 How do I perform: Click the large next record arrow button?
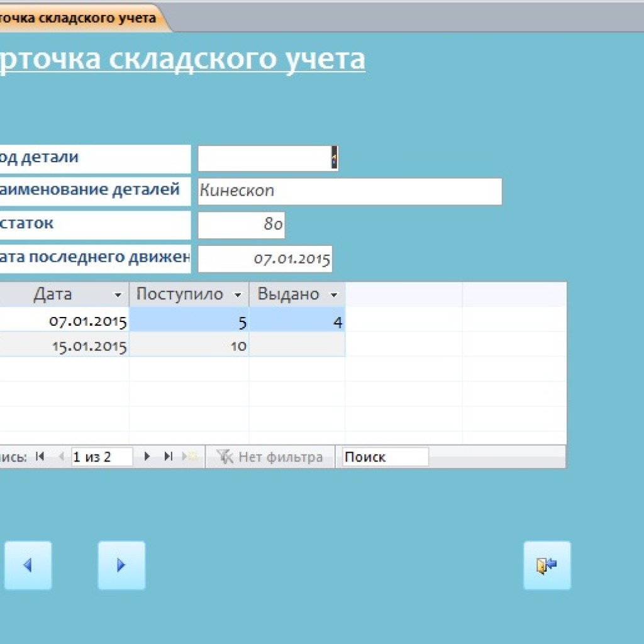click(x=121, y=565)
